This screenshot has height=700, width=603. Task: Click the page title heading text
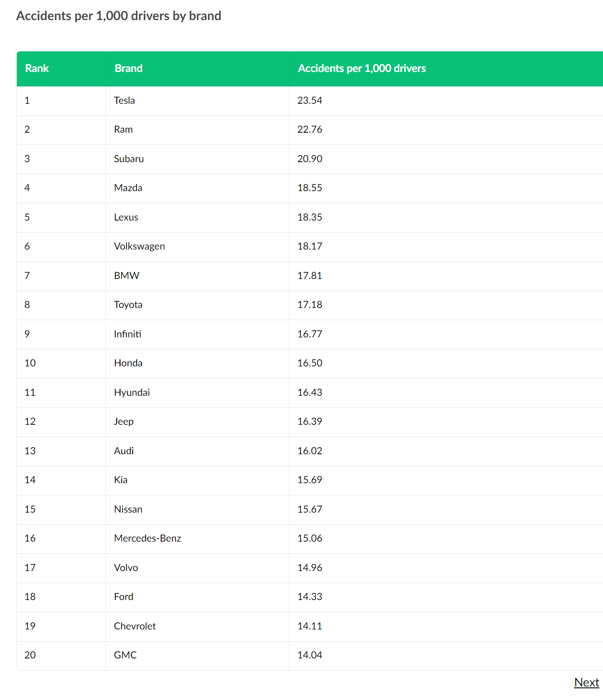pyautogui.click(x=119, y=16)
